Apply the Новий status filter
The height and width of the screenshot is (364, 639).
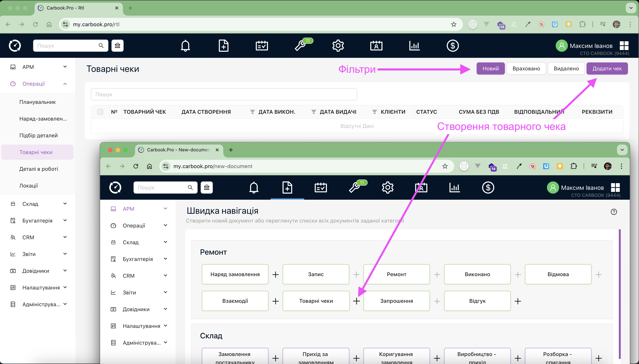[x=490, y=68]
